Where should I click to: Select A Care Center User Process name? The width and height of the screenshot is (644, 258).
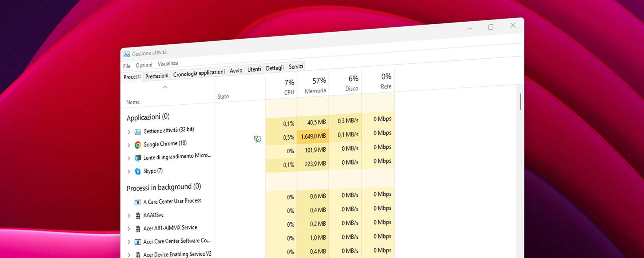(x=172, y=201)
